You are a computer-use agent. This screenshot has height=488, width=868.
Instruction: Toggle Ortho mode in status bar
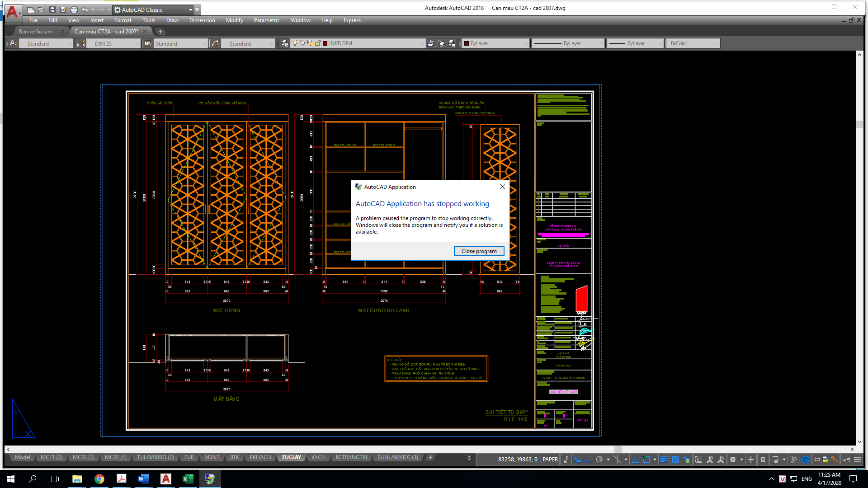[x=589, y=460]
